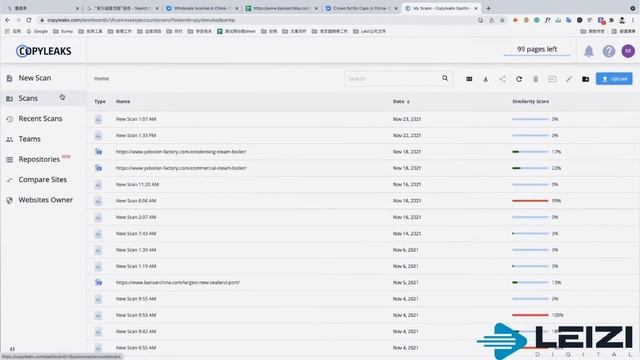Click the Similarity Score column header

tap(530, 101)
